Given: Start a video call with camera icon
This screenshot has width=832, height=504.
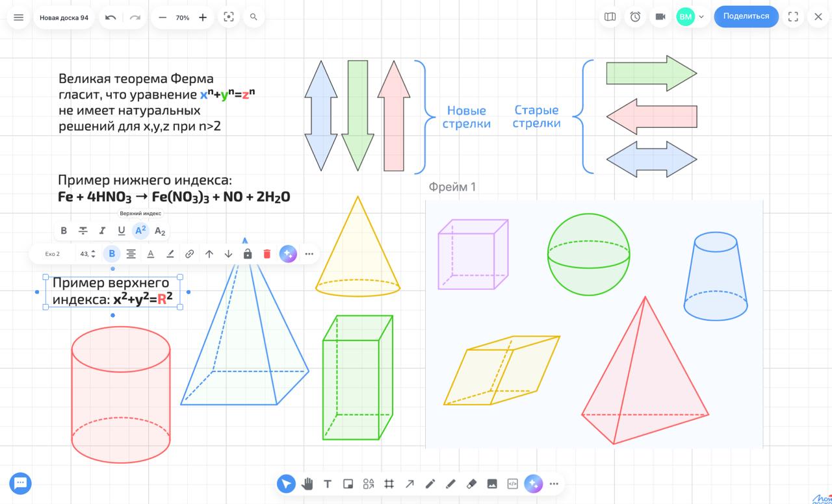Looking at the screenshot, I should tap(660, 17).
